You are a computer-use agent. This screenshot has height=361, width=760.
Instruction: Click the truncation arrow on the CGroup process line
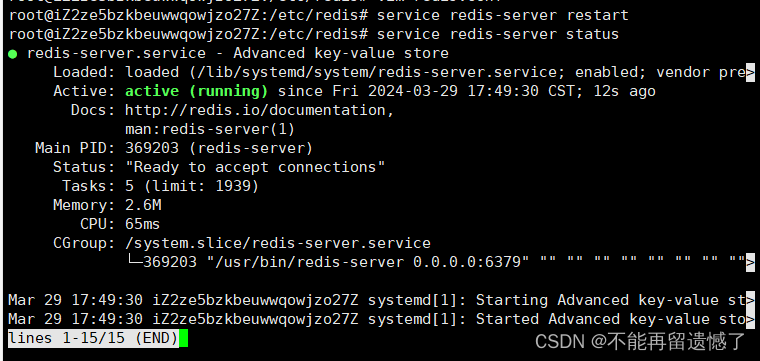[x=750, y=262]
